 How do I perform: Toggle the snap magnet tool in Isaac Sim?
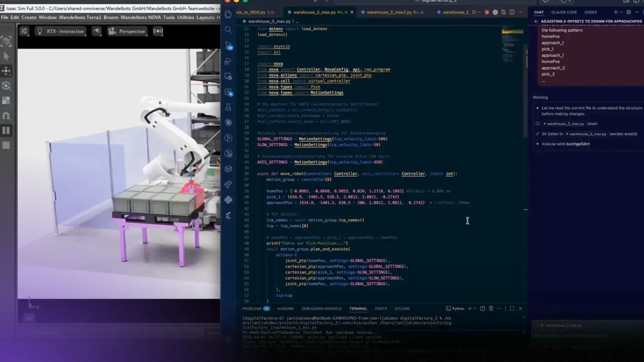6,116
